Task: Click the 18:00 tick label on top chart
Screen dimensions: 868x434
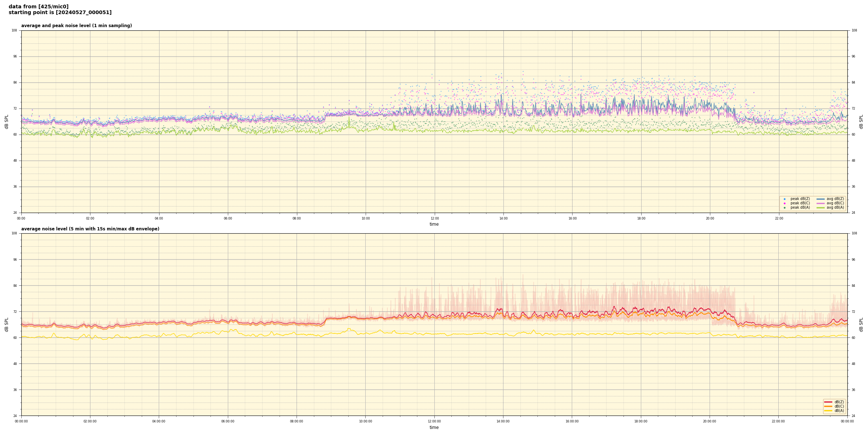Action: [x=641, y=218]
